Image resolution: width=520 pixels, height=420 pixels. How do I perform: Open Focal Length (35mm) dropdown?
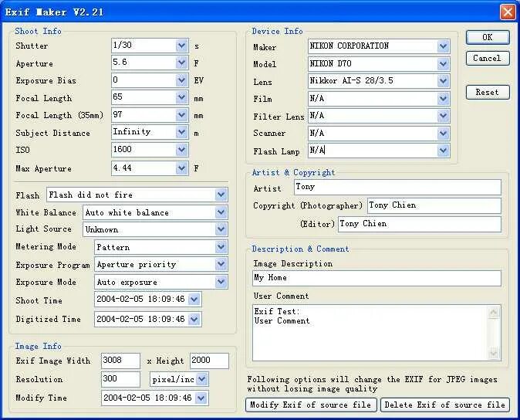click(181, 115)
